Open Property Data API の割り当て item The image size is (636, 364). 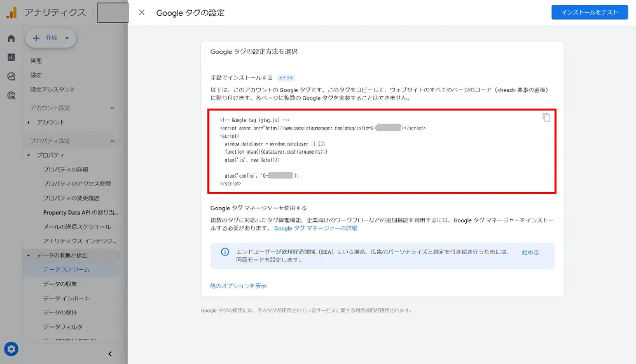tap(81, 212)
